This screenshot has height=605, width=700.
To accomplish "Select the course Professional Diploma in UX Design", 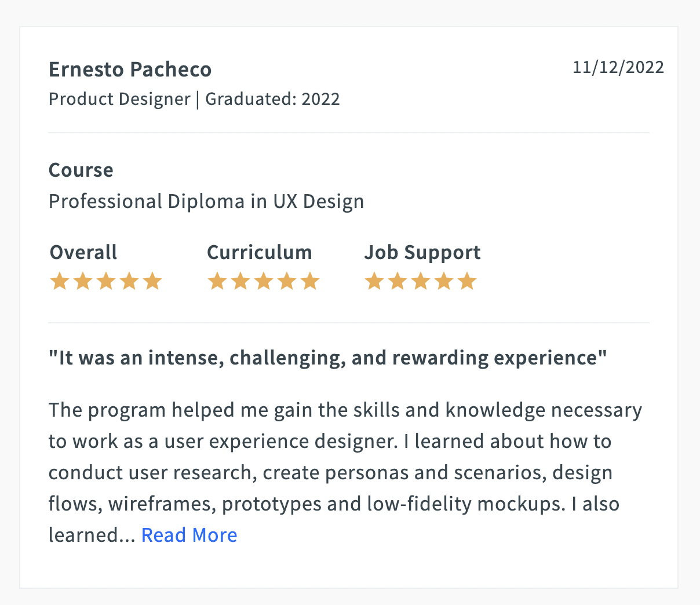I will (206, 201).
